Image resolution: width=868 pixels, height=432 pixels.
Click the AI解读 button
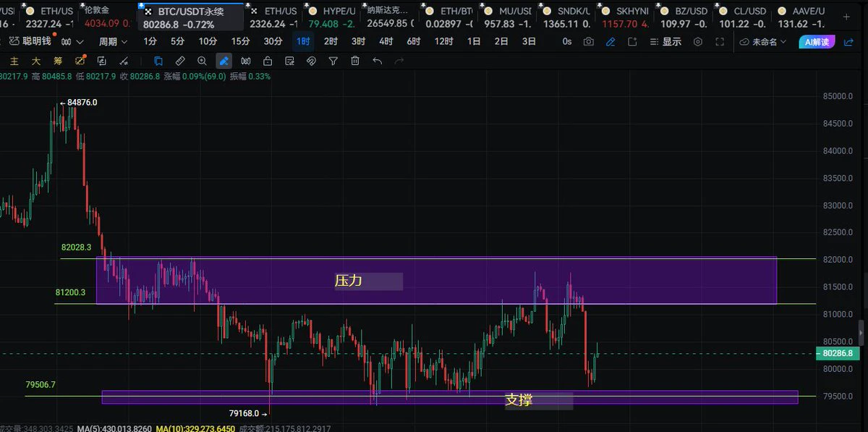coord(817,42)
